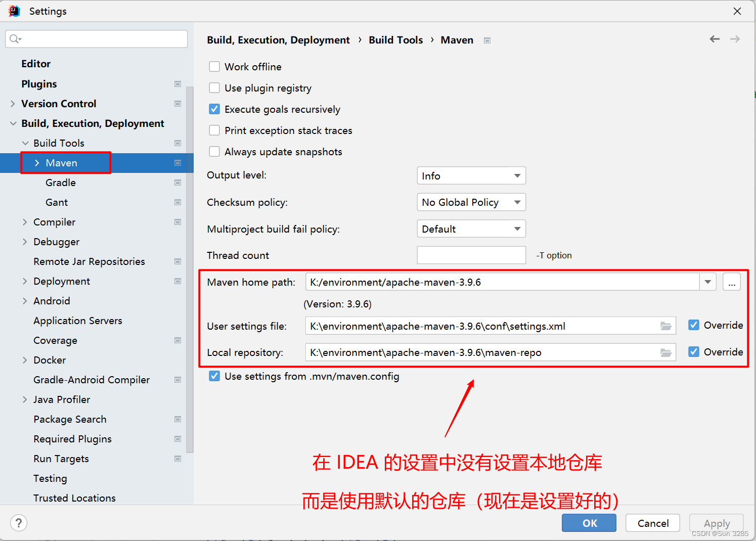
Task: Click project-level icon next to Required Plugins
Action: pos(178,439)
